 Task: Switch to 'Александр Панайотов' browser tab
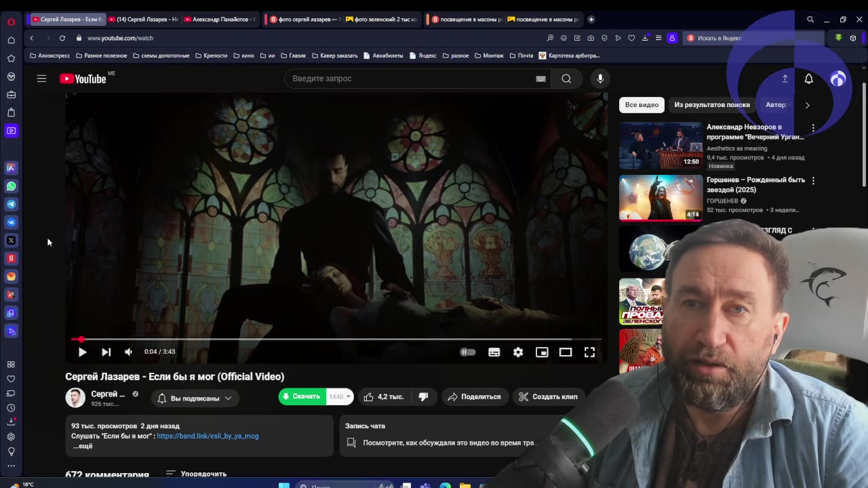[221, 20]
